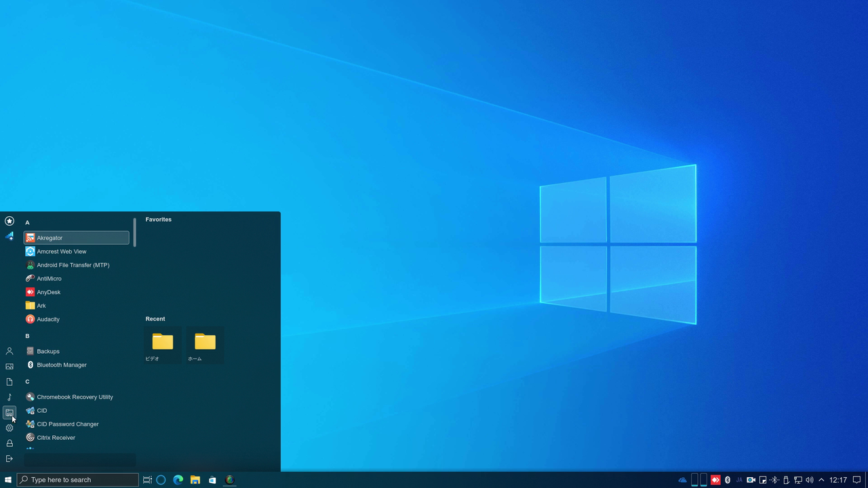
Task: Click the 12:17 clock
Action: [838, 480]
